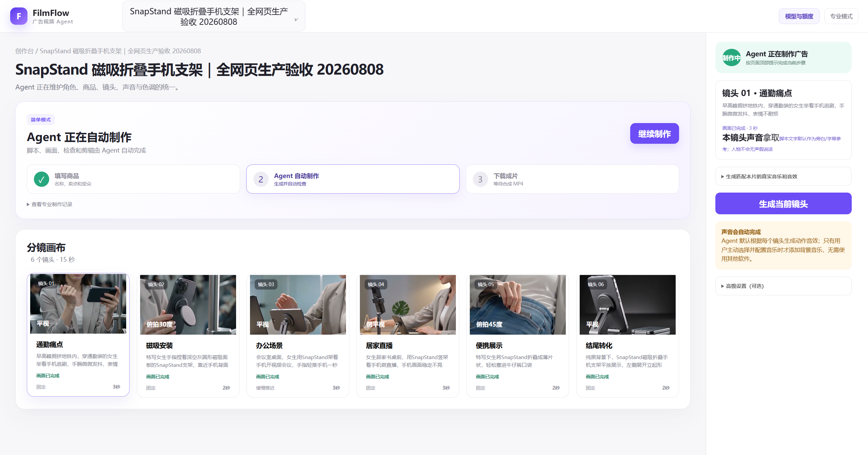The width and height of the screenshot is (868, 455).
Task: Click the green 制作中 status badge
Action: 731,58
